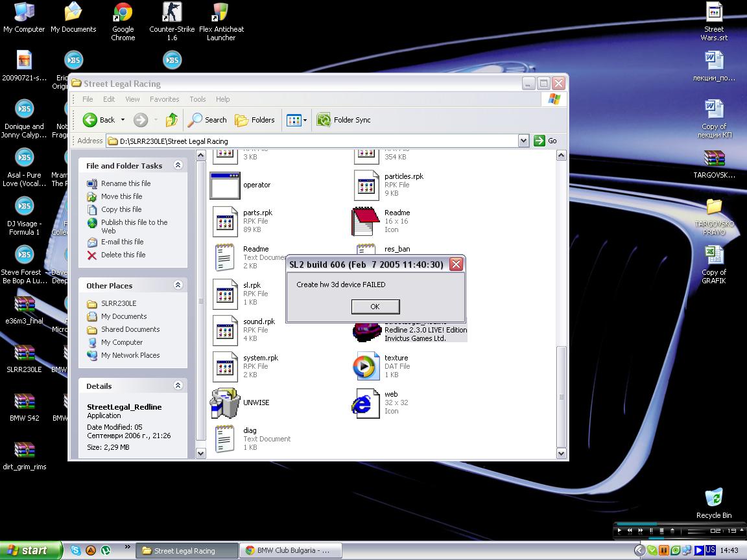This screenshot has width=747, height=560.
Task: Select the sound.rpk file icon
Action: point(225,330)
